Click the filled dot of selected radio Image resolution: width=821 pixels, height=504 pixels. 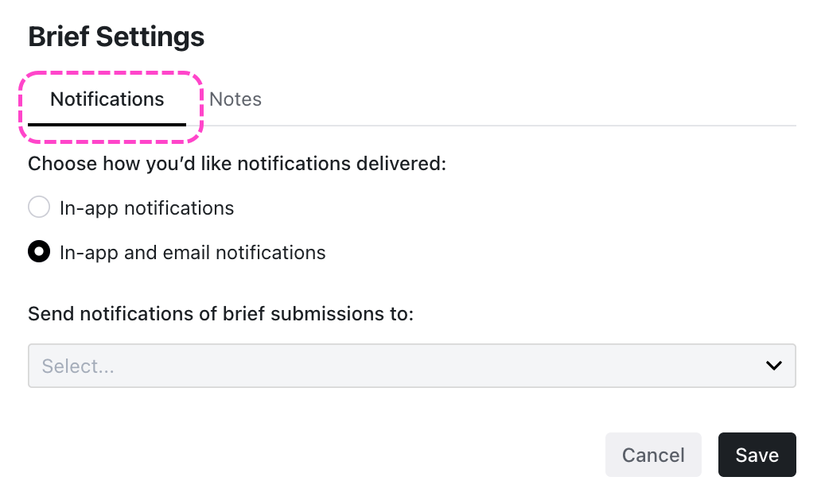click(39, 253)
